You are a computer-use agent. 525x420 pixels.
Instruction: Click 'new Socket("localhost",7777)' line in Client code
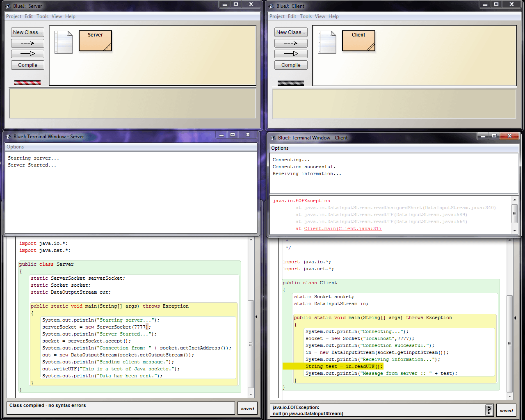point(360,338)
